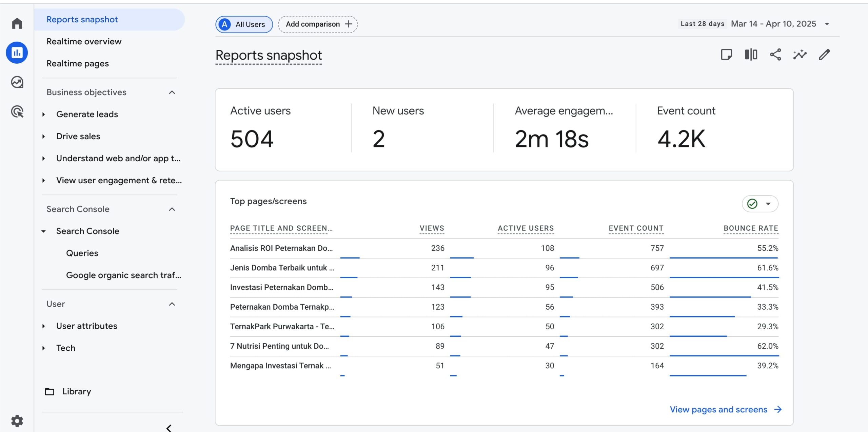The image size is (868, 432).
Task: Collapse the Business objectives section
Action: tap(172, 92)
